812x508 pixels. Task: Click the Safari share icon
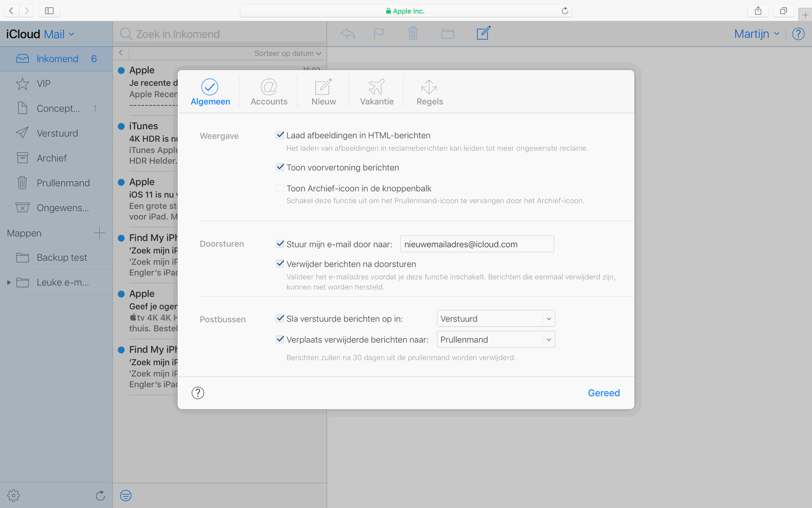(758, 11)
